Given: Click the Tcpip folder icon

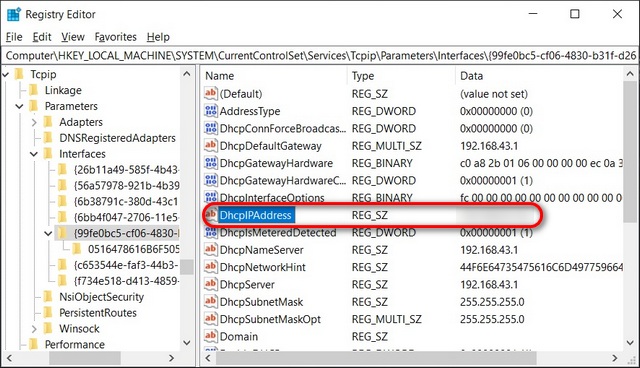Looking at the screenshot, I should 19,74.
